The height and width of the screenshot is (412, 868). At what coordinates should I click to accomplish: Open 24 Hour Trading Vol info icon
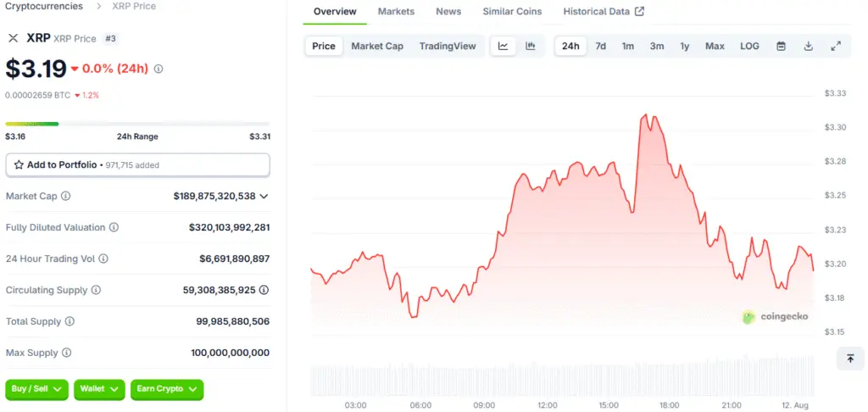(x=103, y=259)
